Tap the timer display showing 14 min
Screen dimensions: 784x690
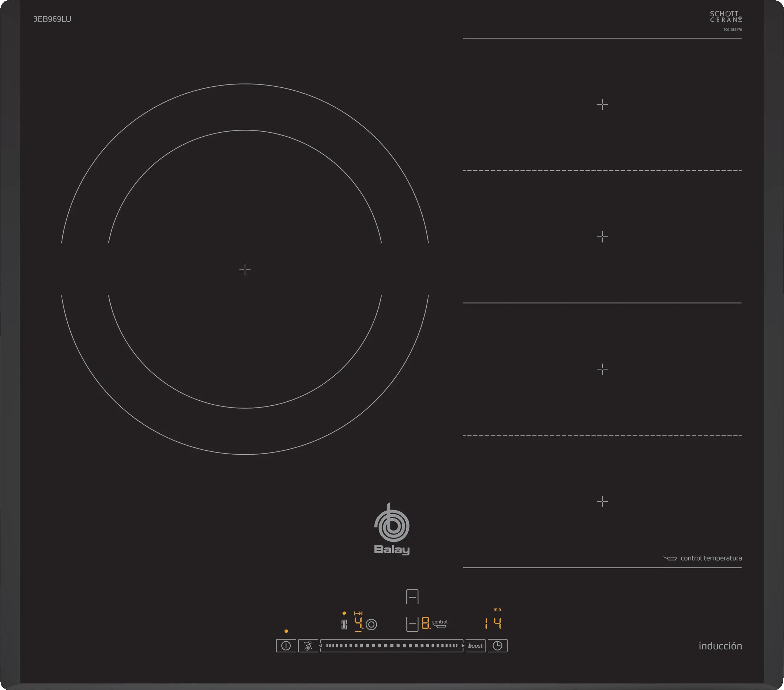[493, 623]
